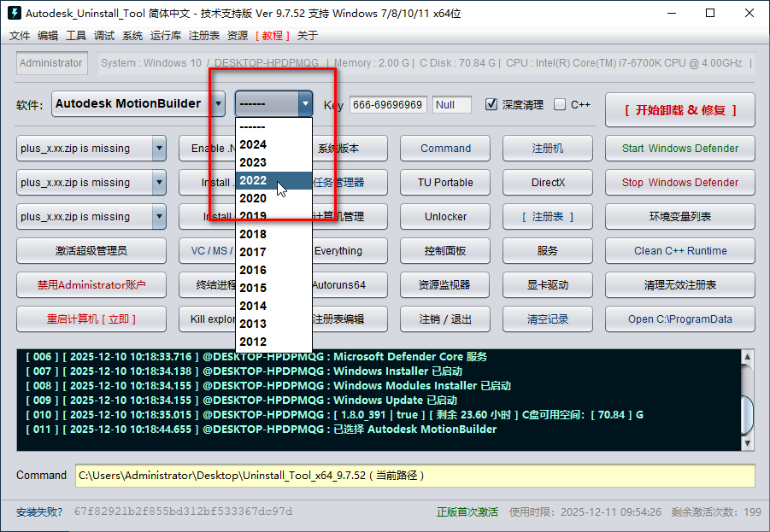The width and height of the screenshot is (770, 532).
Task: Open 环境变量列表
Action: 679,216
